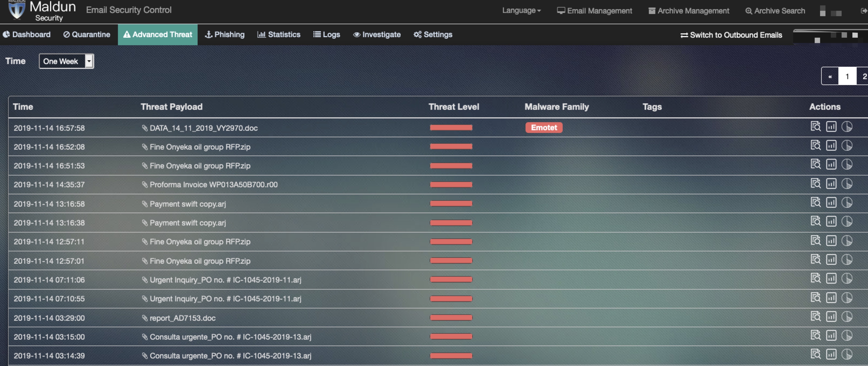Click the logout icon at top right

[x=864, y=11]
